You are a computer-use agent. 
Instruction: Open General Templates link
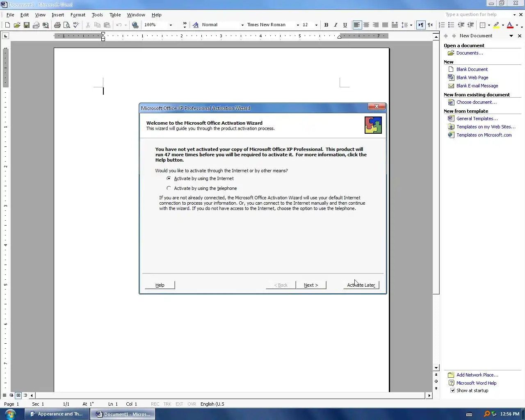[477, 119]
